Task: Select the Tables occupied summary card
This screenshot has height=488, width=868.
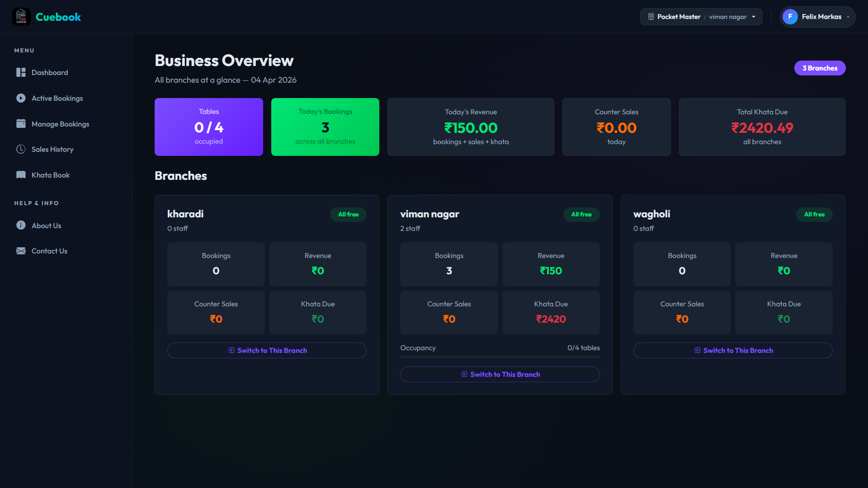Action: 208,127
